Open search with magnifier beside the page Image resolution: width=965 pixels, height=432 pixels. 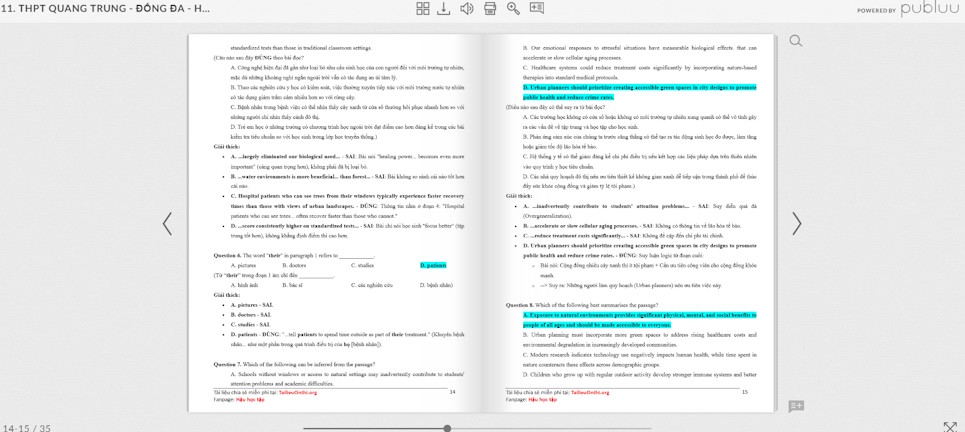click(x=796, y=41)
